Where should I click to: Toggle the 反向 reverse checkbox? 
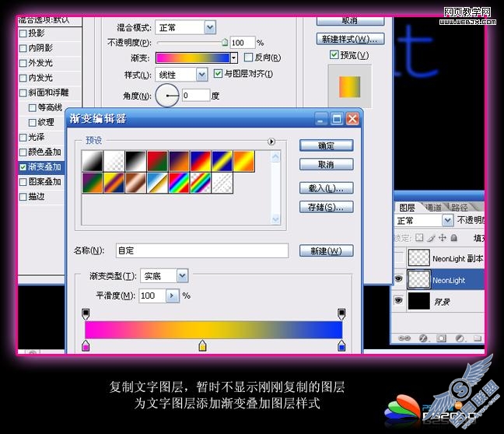tap(248, 58)
